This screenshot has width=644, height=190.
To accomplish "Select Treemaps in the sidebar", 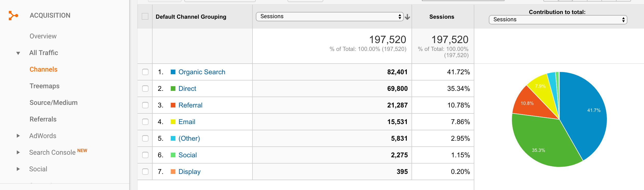I will point(44,86).
